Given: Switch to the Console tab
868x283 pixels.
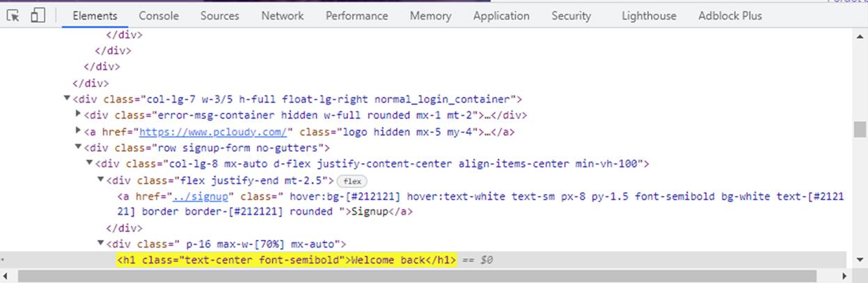Looking at the screenshot, I should coord(159,15).
